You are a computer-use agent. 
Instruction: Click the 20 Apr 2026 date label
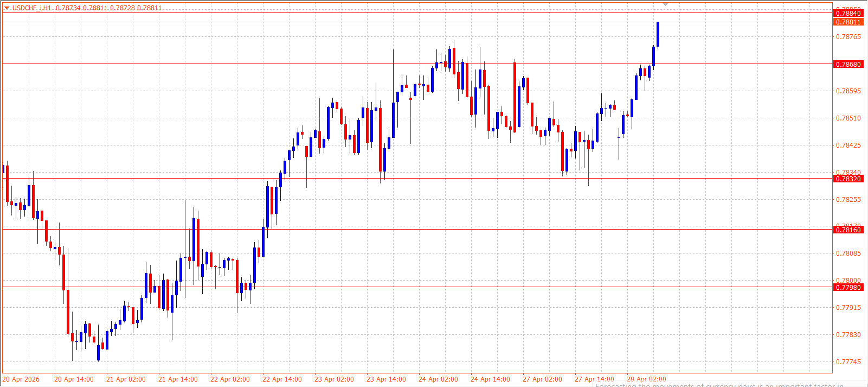21,379
